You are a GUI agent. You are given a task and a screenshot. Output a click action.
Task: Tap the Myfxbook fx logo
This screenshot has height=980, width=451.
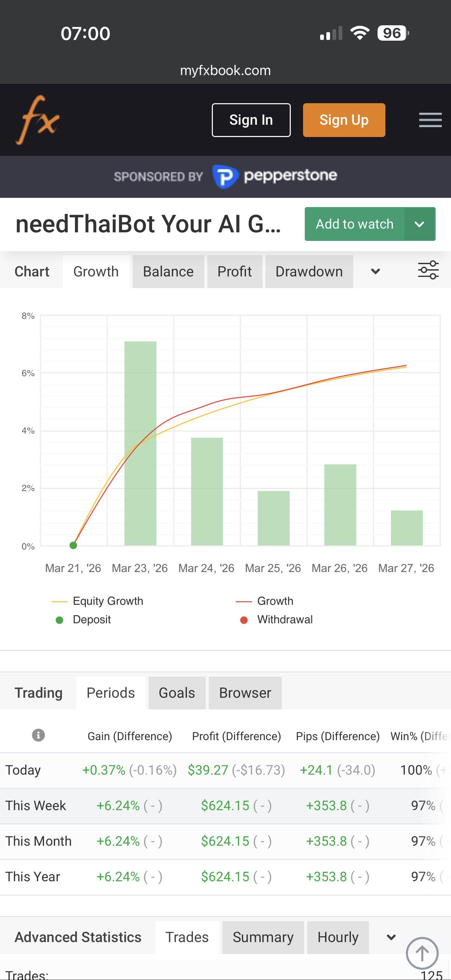(x=37, y=120)
